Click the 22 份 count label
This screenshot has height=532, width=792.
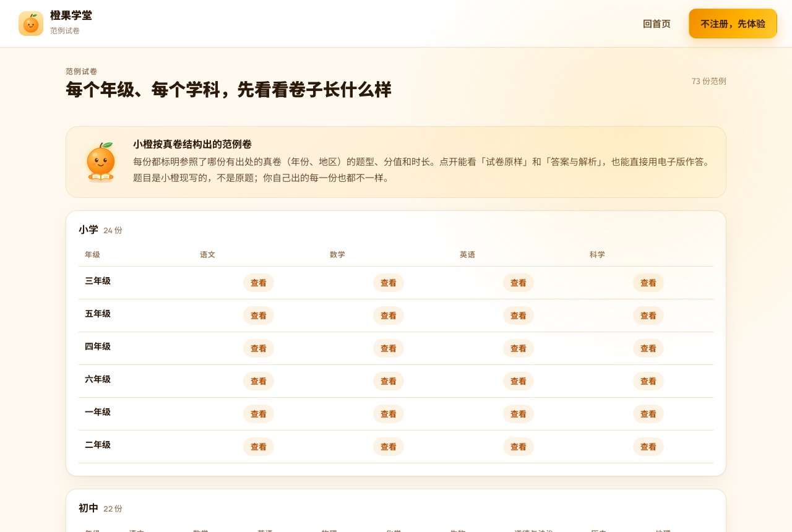click(113, 509)
